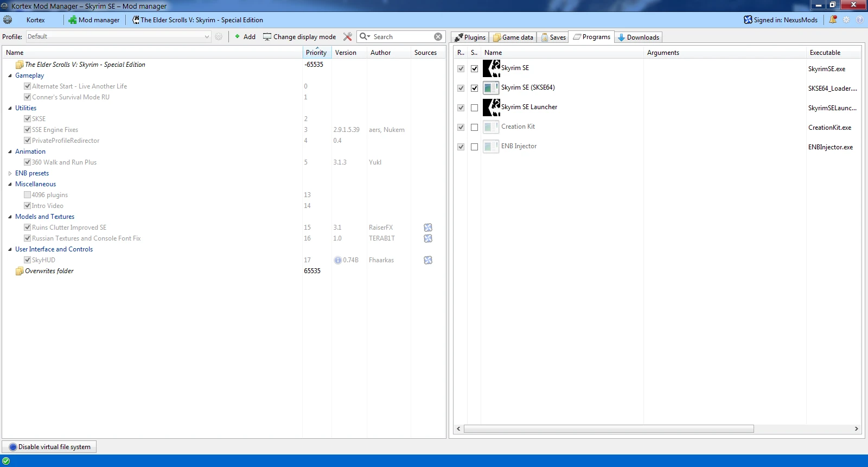
Task: Click the Add mod button
Action: coord(245,36)
